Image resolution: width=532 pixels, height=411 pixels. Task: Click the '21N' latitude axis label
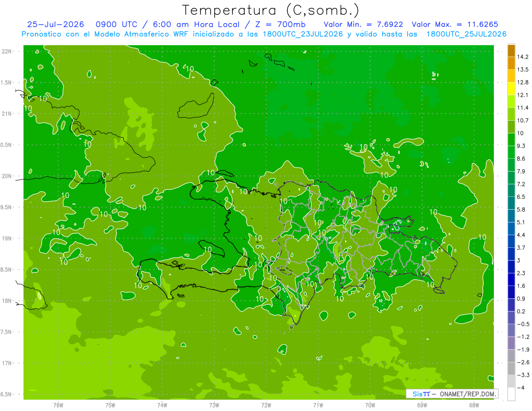7,114
